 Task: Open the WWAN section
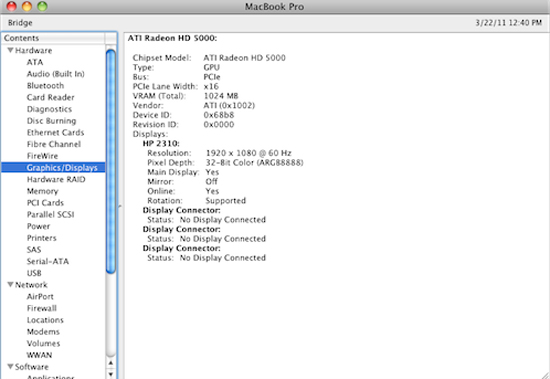39,355
